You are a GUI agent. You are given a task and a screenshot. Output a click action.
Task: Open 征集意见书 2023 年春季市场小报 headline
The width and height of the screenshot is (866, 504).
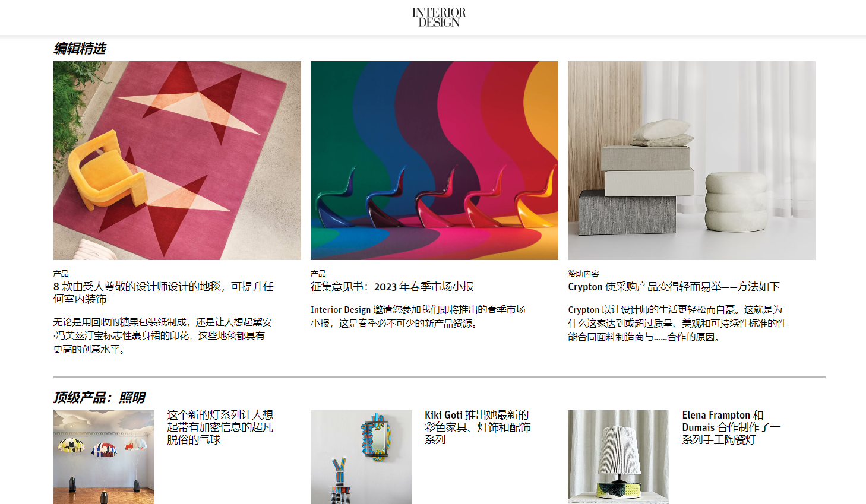pos(392,287)
